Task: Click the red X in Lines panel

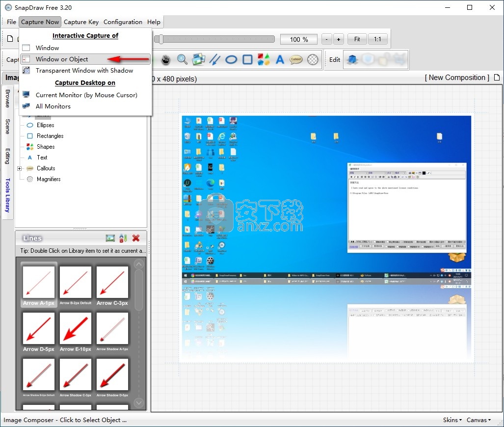Action: point(136,238)
